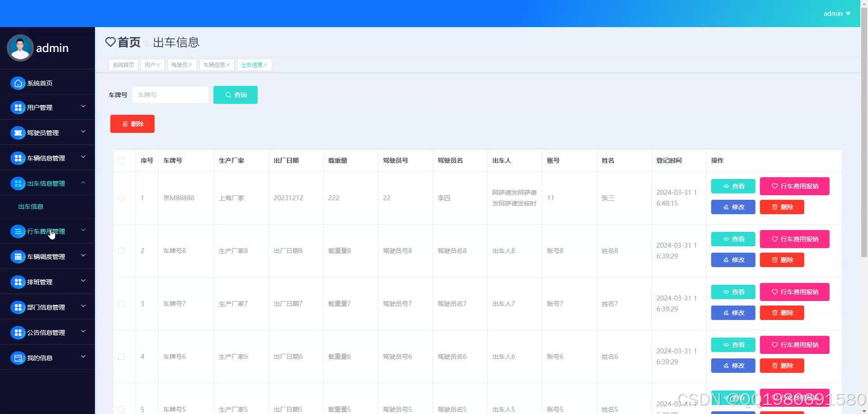Click the red 删除 batch delete button
This screenshot has width=868, height=414.
pyautogui.click(x=132, y=124)
